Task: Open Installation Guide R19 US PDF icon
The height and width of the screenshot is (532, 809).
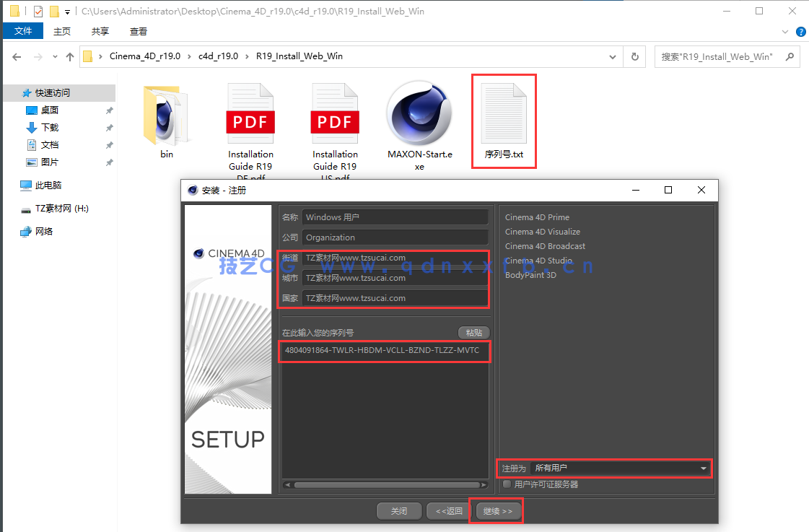Action: pyautogui.click(x=335, y=115)
